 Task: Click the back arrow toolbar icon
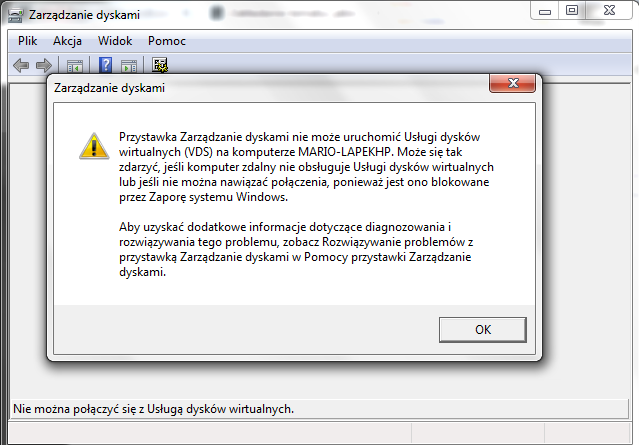pyautogui.click(x=21, y=65)
